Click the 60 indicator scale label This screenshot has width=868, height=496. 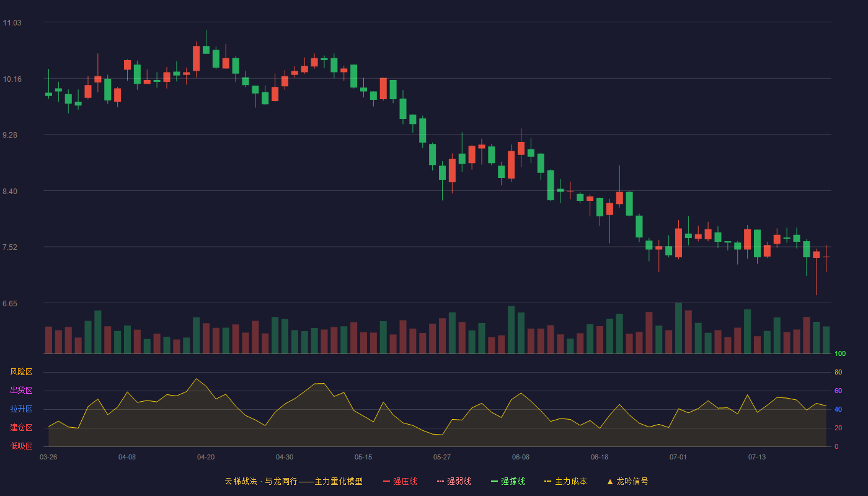(838, 391)
